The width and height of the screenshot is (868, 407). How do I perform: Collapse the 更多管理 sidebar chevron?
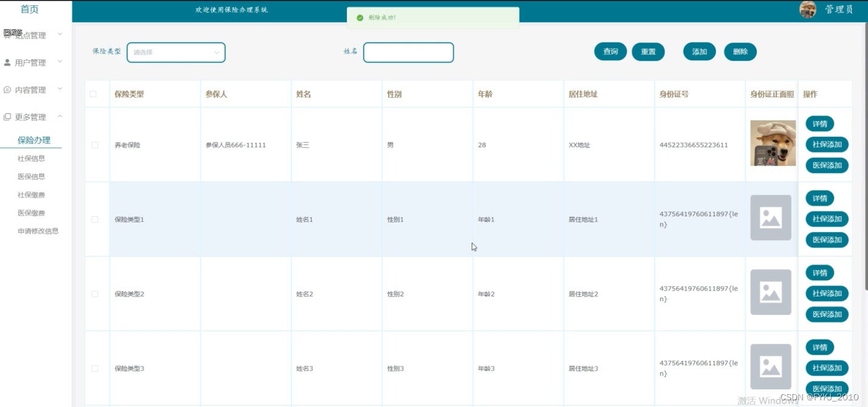tap(60, 116)
